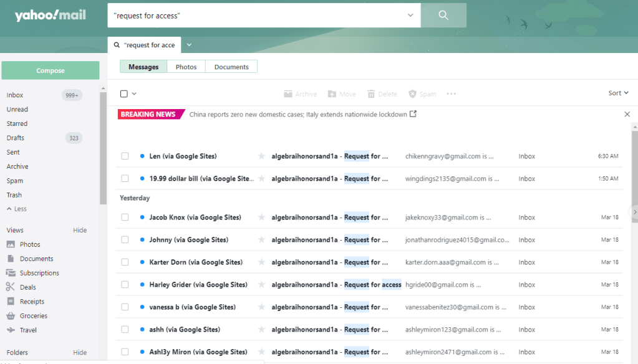Select the ashh message checkbox
Viewport: 638px width, 364px height.
[125, 330]
